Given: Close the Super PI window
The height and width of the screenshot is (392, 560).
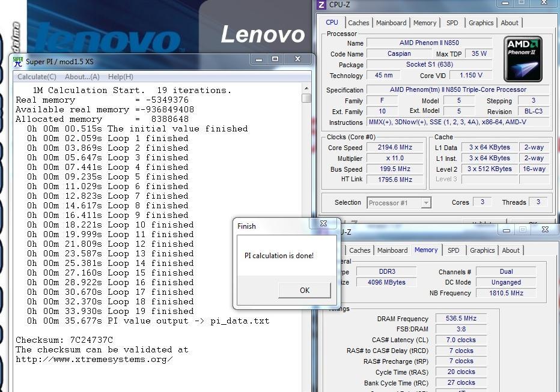Looking at the screenshot, I should [x=297, y=59].
